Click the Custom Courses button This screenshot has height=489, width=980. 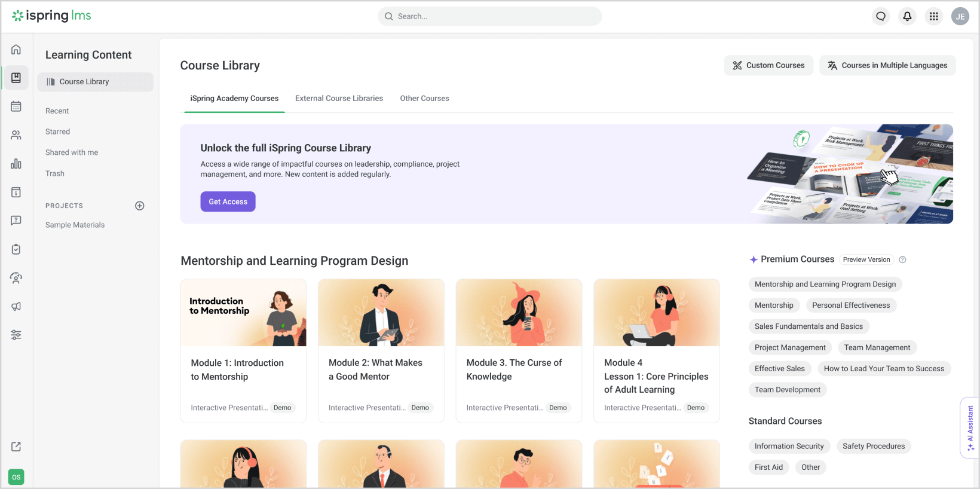(768, 65)
